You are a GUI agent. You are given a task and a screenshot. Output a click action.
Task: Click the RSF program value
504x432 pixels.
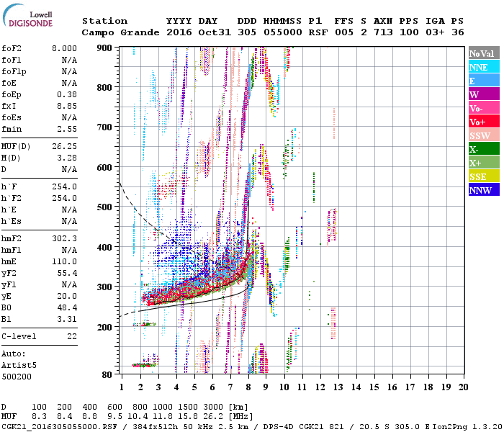click(x=318, y=32)
